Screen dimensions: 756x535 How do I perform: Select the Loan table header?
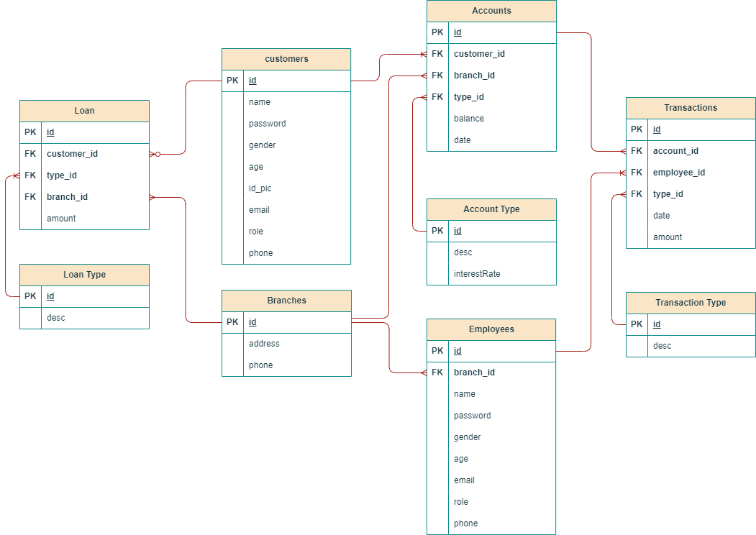(84, 111)
